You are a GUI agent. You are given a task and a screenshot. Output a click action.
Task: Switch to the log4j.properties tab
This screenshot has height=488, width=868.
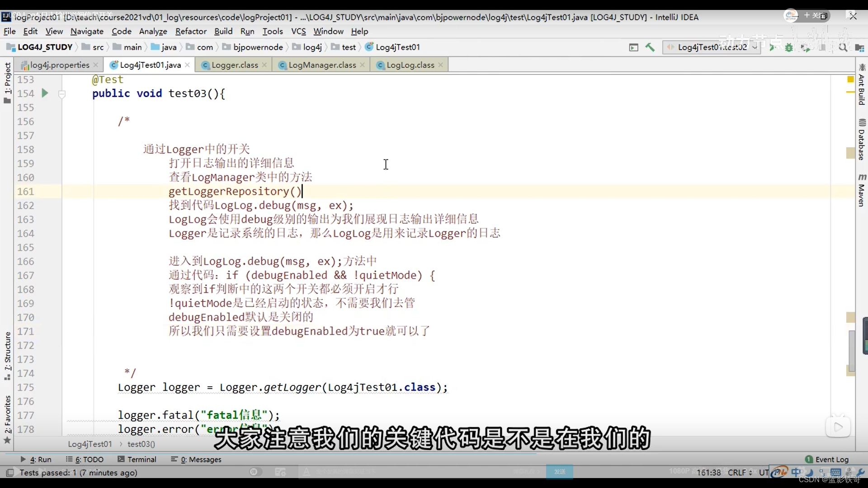(59, 65)
